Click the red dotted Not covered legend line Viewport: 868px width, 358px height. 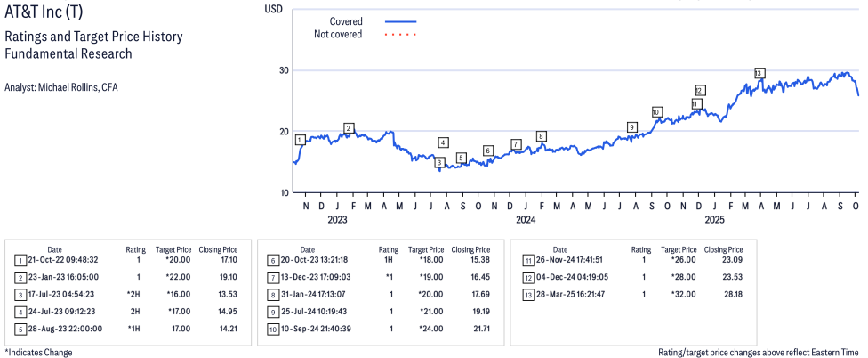[x=401, y=35]
